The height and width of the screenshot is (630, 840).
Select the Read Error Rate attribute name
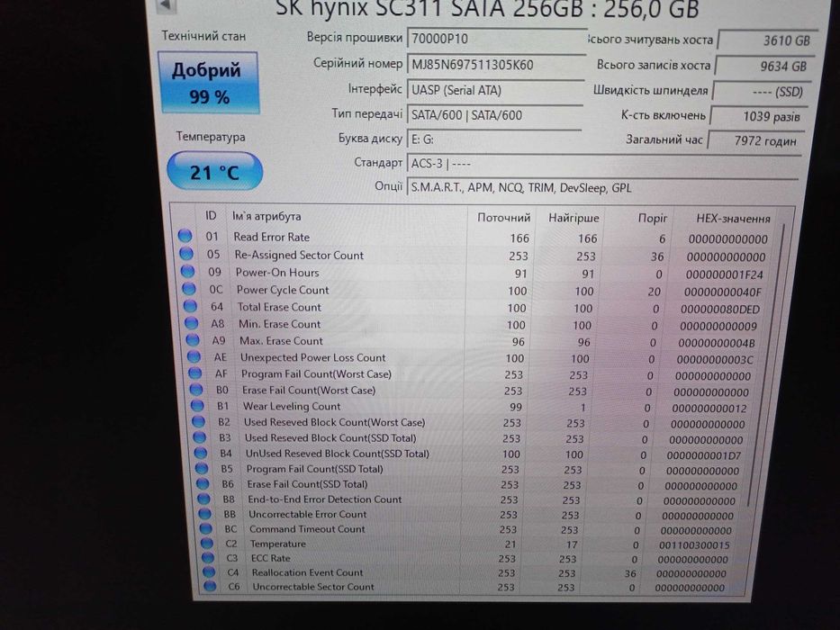pos(272,237)
